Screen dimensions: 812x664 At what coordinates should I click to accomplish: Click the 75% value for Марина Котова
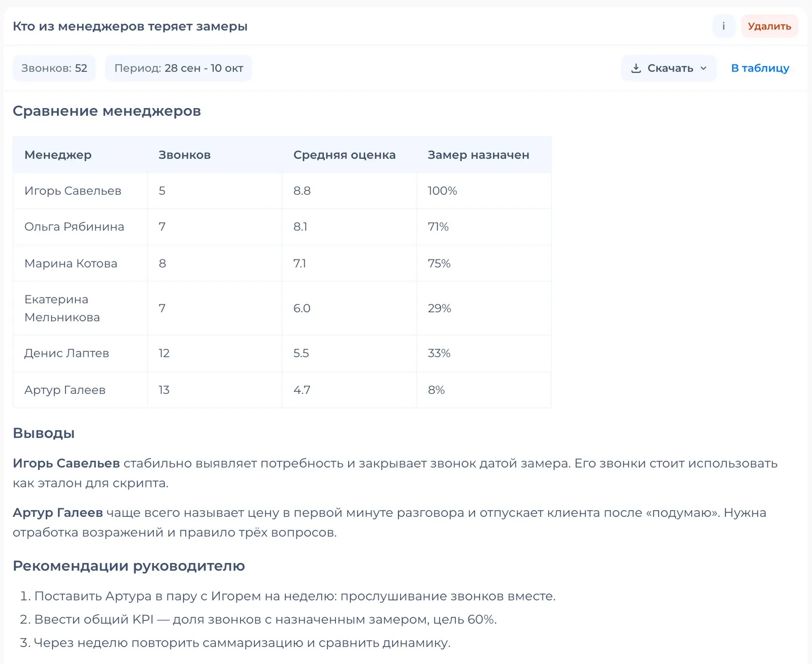[x=484, y=263]
